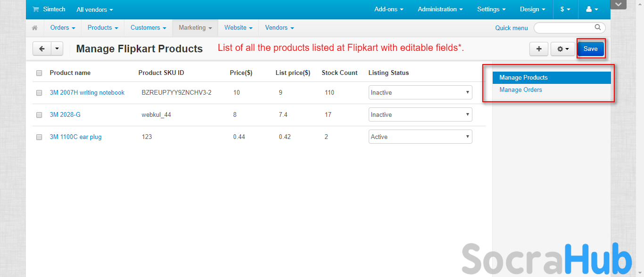
Task: Toggle the select-all checkbox in table header
Action: tap(39, 73)
